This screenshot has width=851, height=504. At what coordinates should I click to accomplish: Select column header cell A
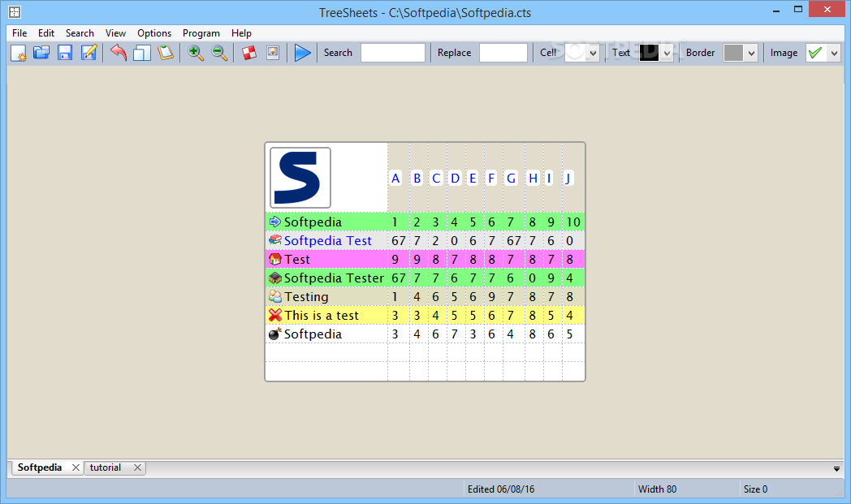[x=395, y=178]
